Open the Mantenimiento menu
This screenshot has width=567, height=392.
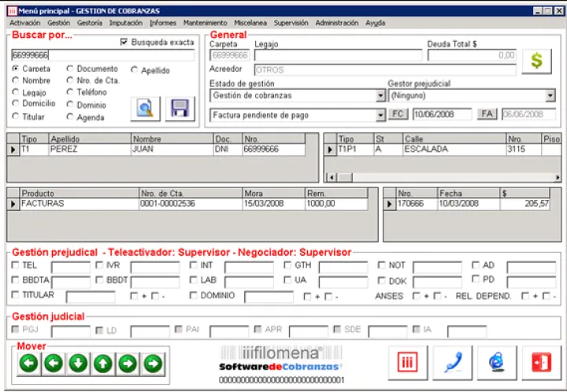[205, 24]
